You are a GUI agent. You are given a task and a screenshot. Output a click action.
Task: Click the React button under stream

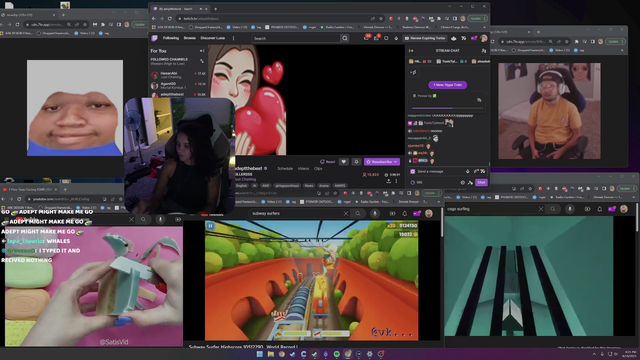pos(328,162)
